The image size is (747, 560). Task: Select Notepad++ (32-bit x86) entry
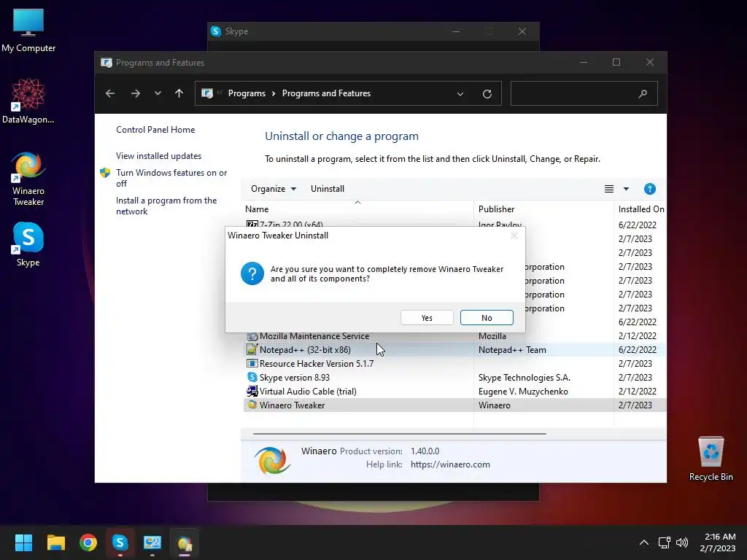(455, 349)
